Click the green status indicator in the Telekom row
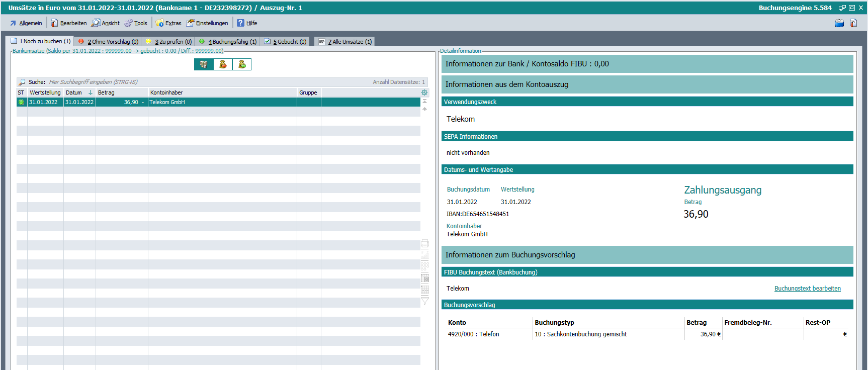 point(21,102)
